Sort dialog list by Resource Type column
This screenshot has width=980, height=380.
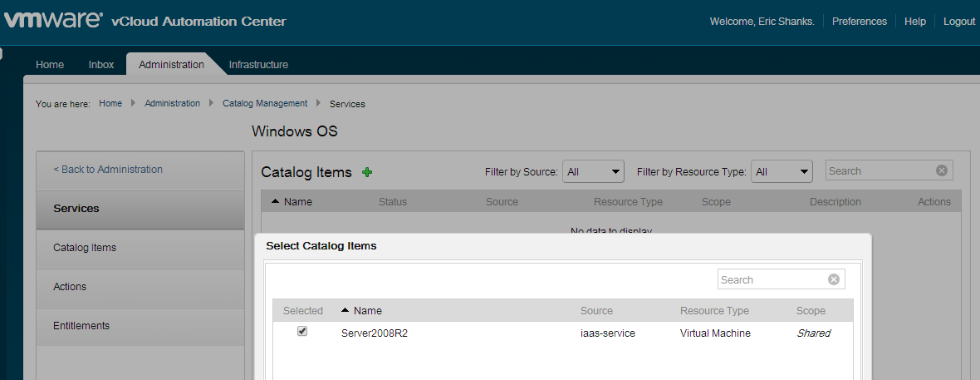click(714, 310)
